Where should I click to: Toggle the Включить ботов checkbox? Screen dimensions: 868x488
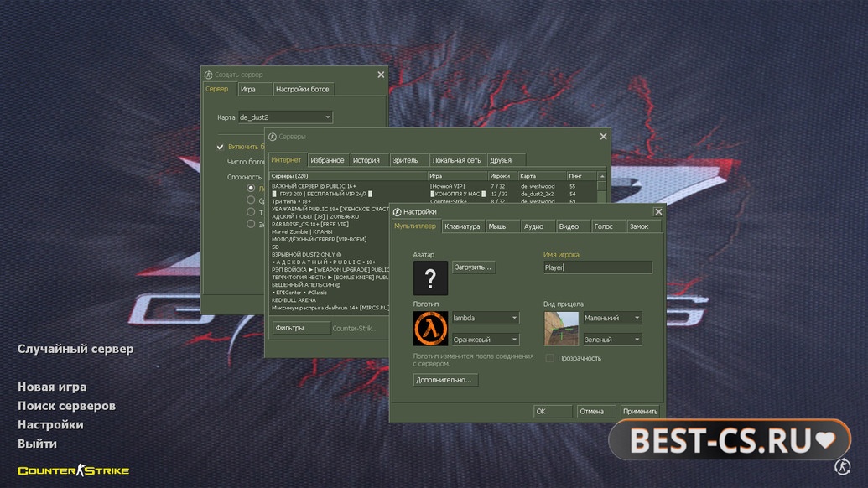tap(220, 147)
